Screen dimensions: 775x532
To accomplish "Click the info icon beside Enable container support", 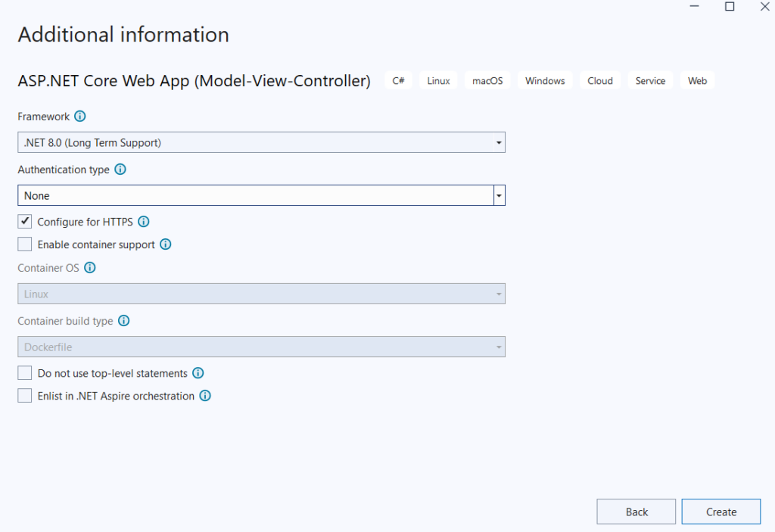I will 166,244.
